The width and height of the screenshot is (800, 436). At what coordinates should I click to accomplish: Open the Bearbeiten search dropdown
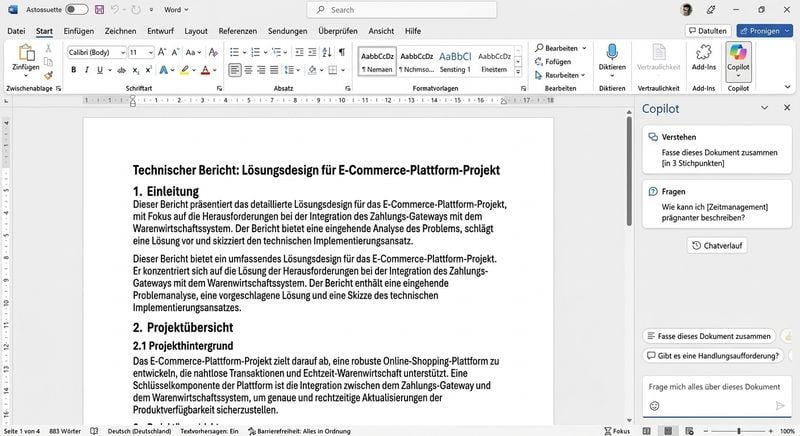pyautogui.click(x=561, y=48)
